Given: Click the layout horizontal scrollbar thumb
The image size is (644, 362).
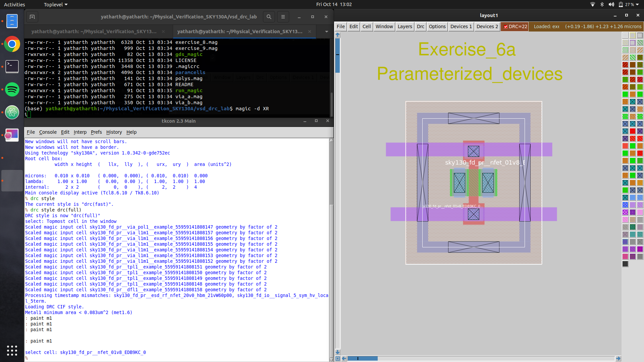Looking at the screenshot, I should click(x=362, y=359).
